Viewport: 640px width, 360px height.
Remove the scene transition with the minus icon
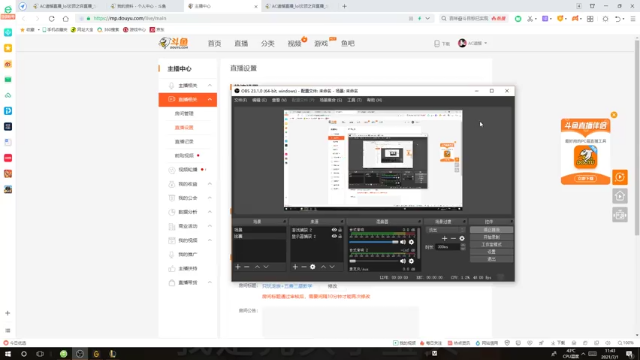[x=453, y=238]
